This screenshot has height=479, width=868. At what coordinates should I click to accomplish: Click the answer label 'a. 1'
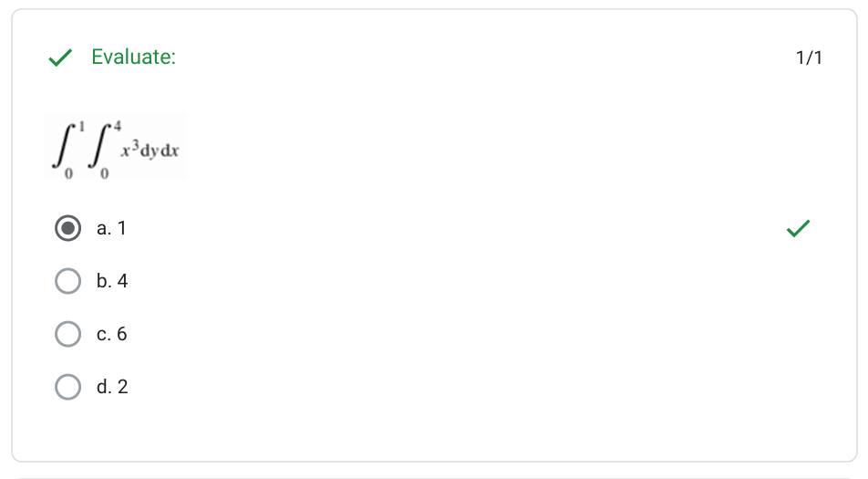click(x=111, y=228)
